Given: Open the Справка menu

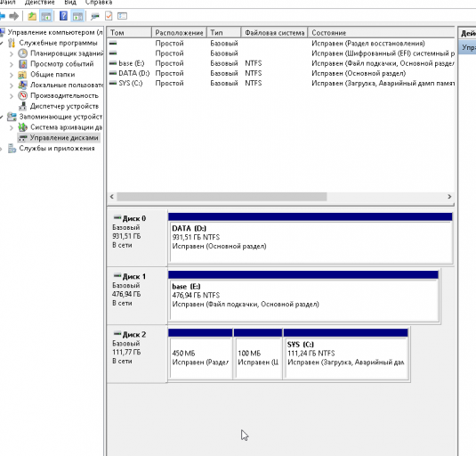Looking at the screenshot, I should pos(99,3).
